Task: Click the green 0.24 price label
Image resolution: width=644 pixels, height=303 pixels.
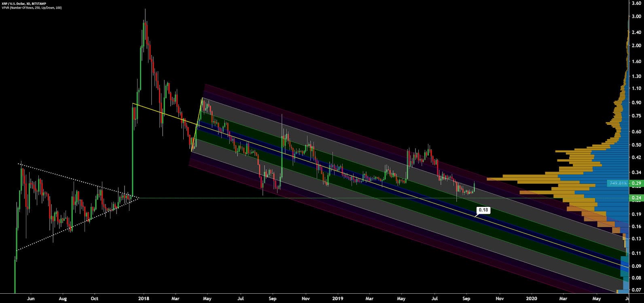Action: pyautogui.click(x=637, y=198)
